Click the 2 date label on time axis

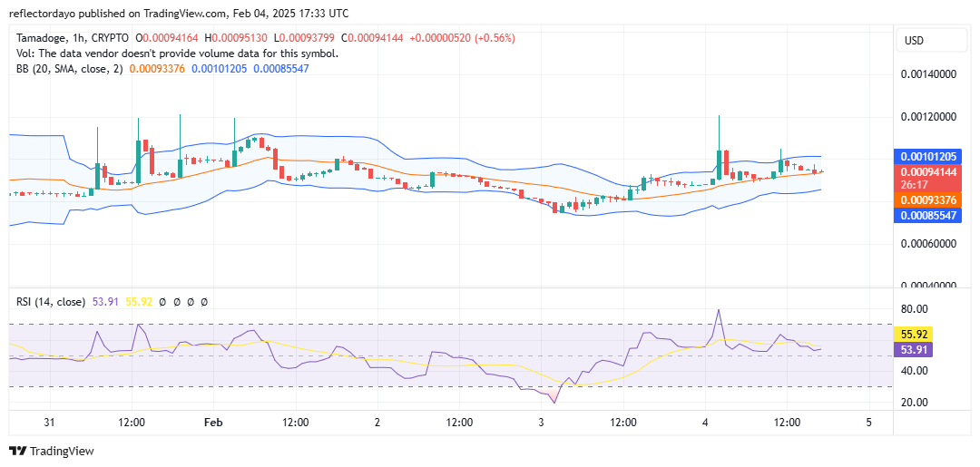[x=377, y=422]
